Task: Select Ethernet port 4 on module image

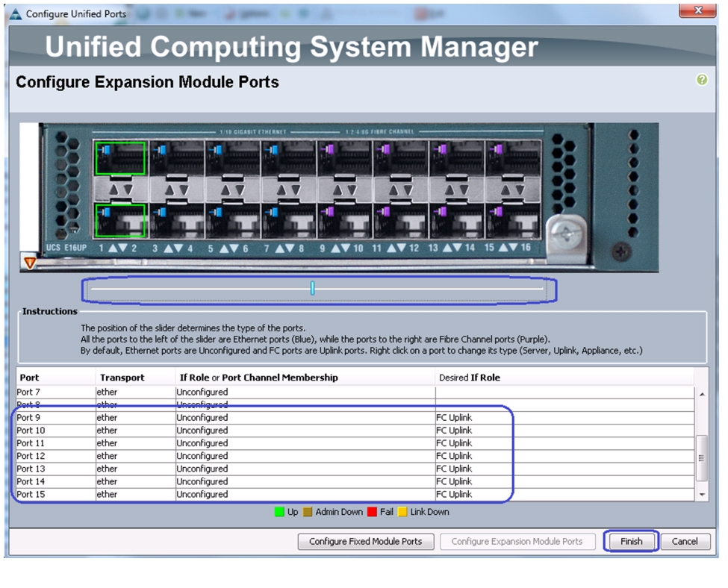Action: point(176,221)
